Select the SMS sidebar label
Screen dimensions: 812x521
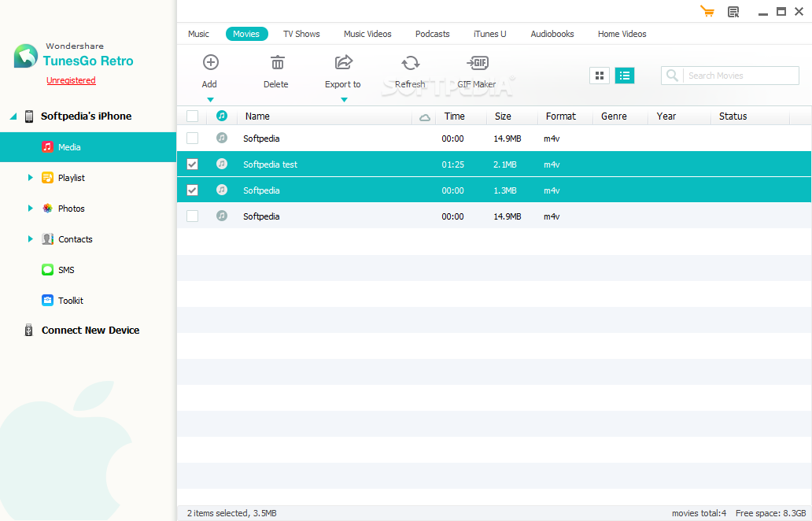[x=66, y=270]
